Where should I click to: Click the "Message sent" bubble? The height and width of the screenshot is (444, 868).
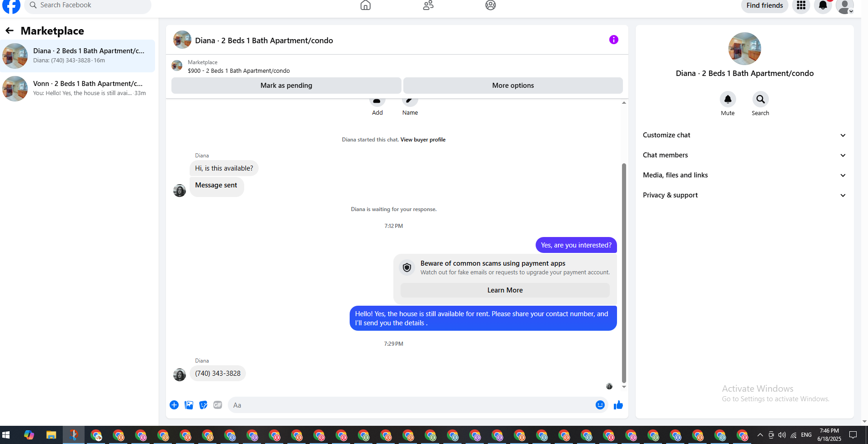(216, 187)
